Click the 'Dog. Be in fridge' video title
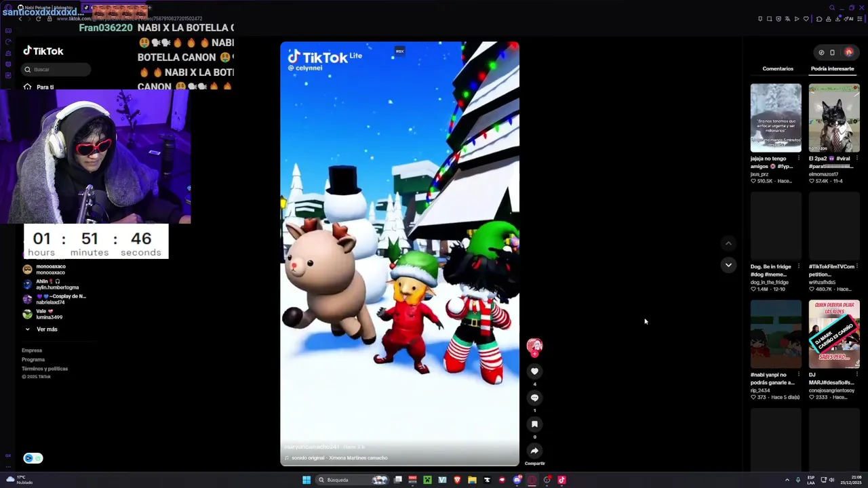Viewport: 868px width, 488px height. tap(771, 270)
